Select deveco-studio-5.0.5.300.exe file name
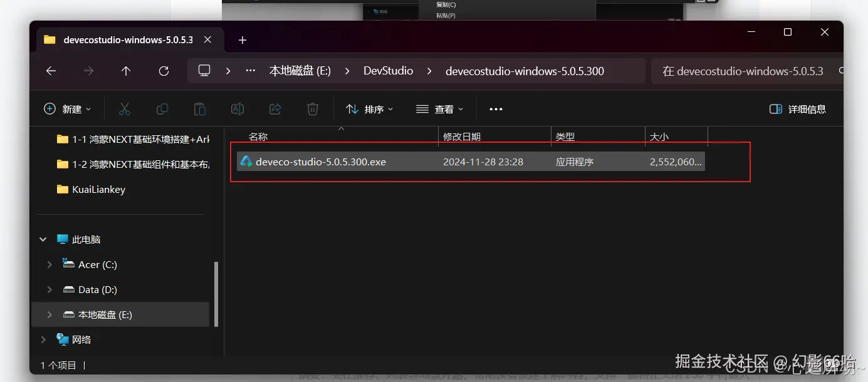The image size is (868, 382). 321,162
